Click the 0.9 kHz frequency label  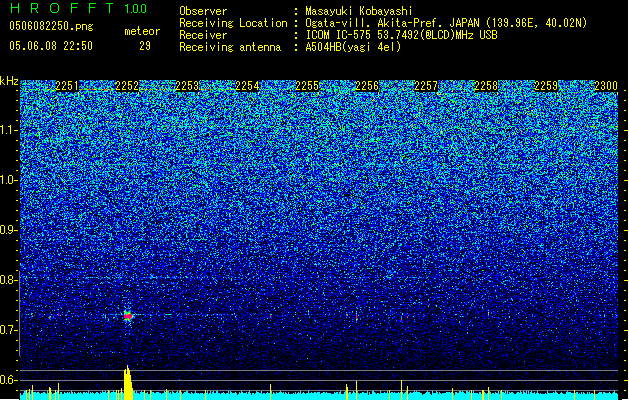click(8, 230)
